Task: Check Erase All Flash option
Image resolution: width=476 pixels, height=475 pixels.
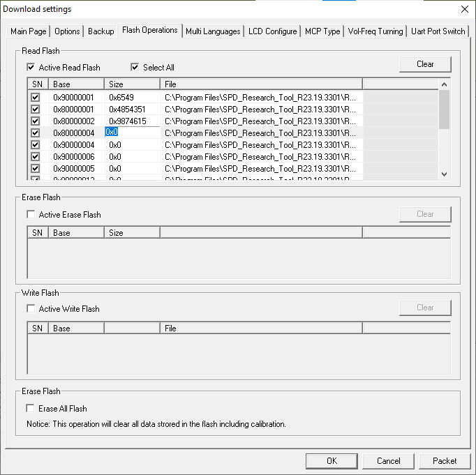Action: 31,409
